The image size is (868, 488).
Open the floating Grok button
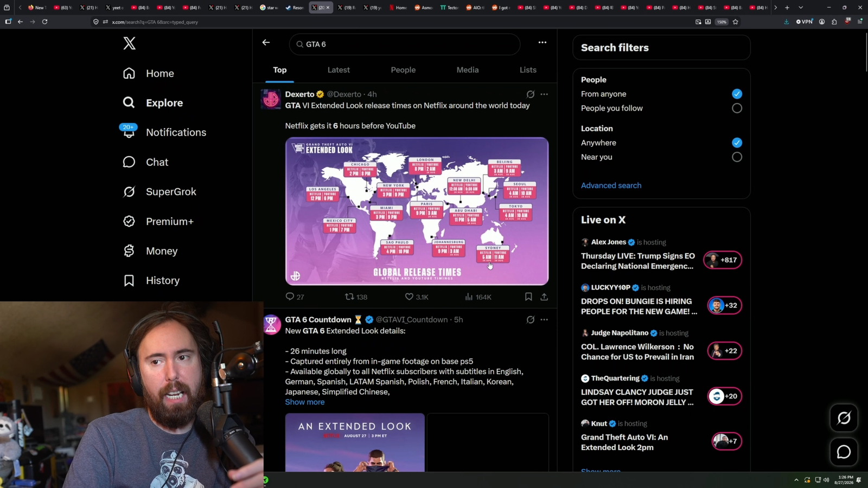(x=844, y=418)
